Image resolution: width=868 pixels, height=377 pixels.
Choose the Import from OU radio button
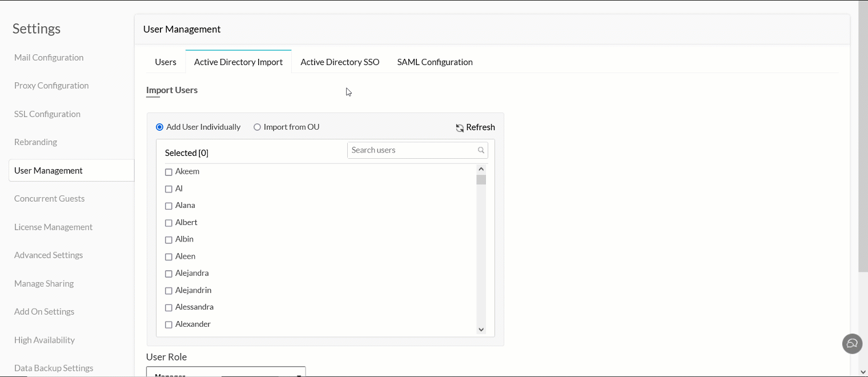coord(257,127)
